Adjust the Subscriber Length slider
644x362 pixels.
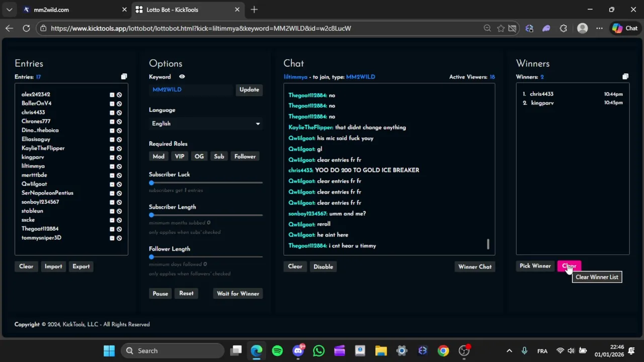tap(206, 215)
